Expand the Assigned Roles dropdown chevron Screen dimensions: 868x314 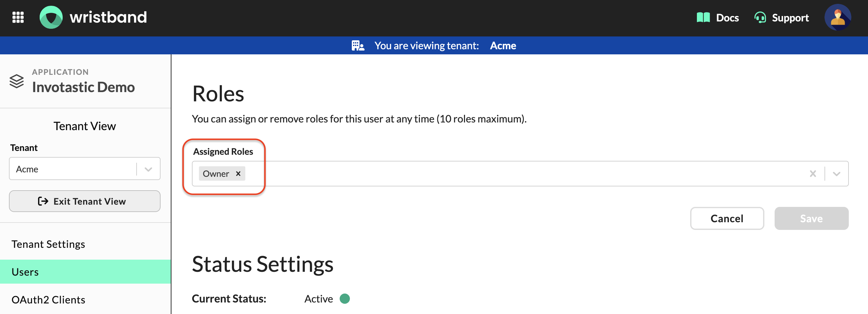836,174
